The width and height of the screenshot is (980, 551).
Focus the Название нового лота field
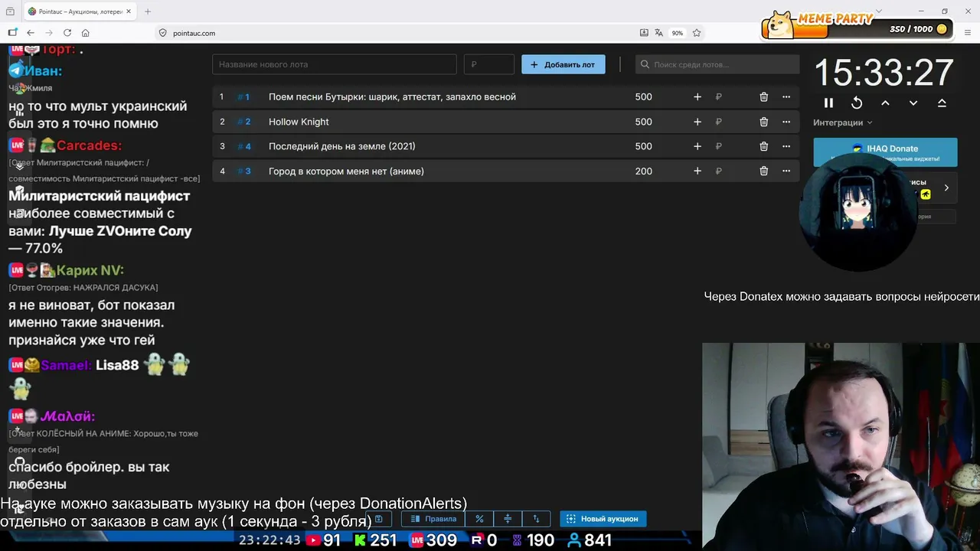coord(334,64)
